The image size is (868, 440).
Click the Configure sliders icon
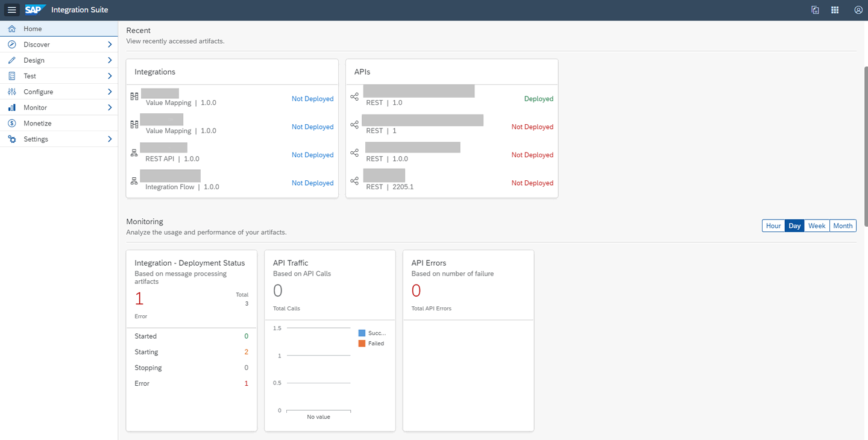pos(12,92)
